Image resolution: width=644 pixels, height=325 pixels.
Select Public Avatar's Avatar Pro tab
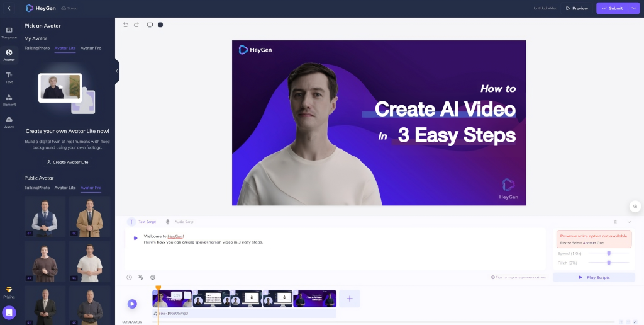click(x=91, y=188)
